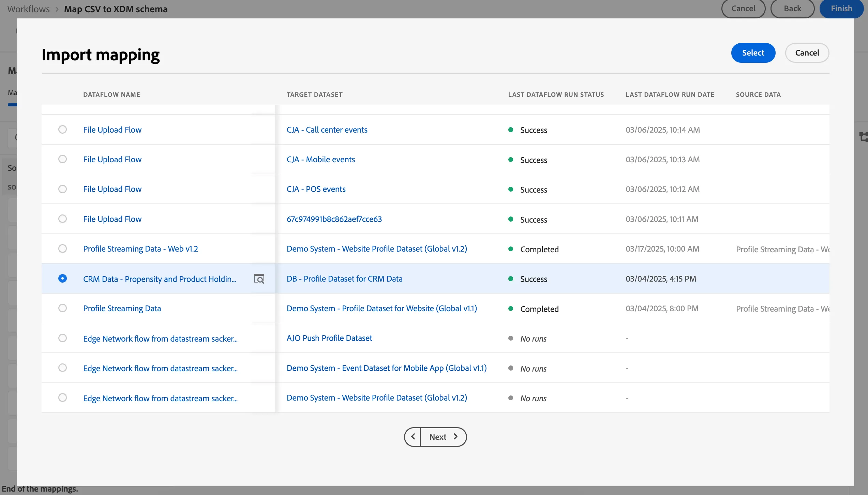The image size is (868, 495).
Task: Cancel the Import mapping dialog
Action: click(x=807, y=53)
